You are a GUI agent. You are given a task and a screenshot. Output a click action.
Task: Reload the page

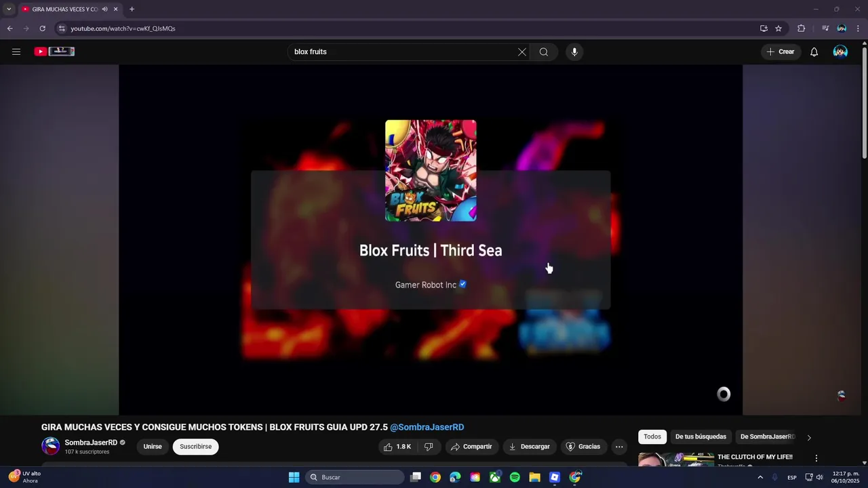tap(42, 28)
